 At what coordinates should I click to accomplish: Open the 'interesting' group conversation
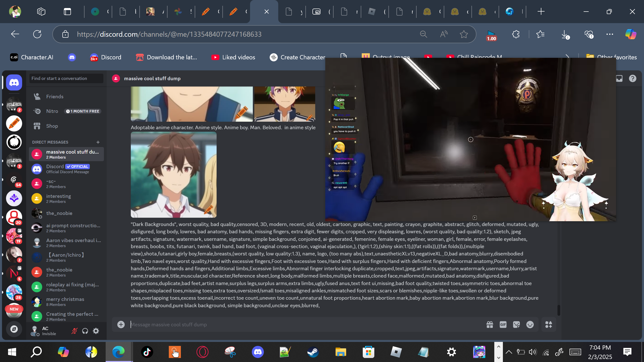[66, 199]
